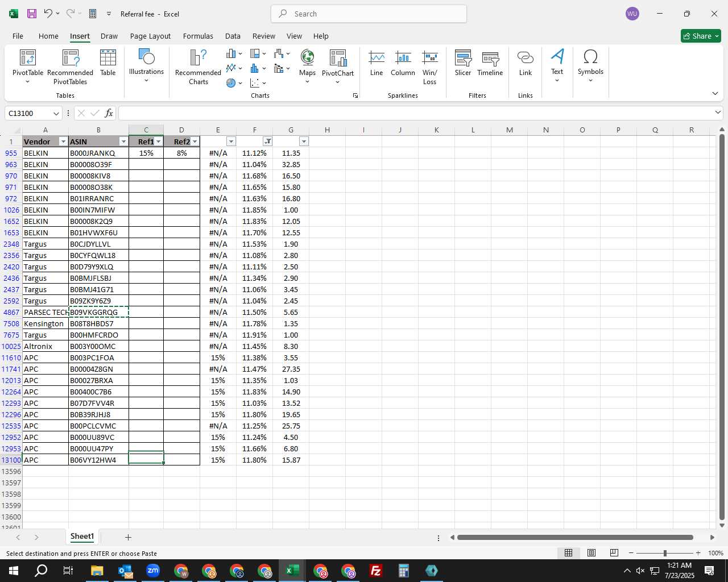Open the Vendor column filter dropdown
This screenshot has width=728, height=582.
[x=63, y=142]
